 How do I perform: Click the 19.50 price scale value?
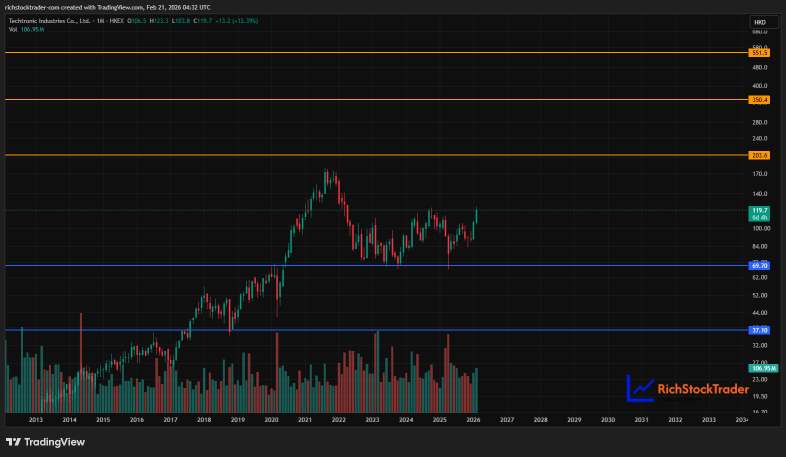pyautogui.click(x=760, y=396)
